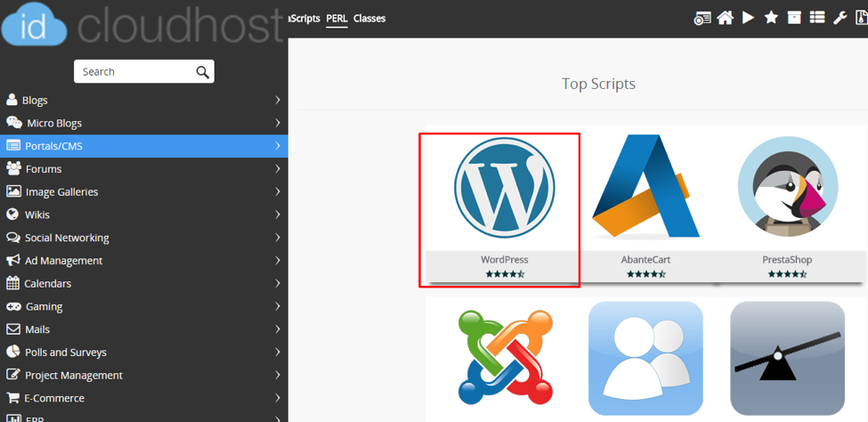Viewport: 868px width, 422px height.
Task: Select the Micro Blogs chat bubbles icon
Action: [14, 122]
